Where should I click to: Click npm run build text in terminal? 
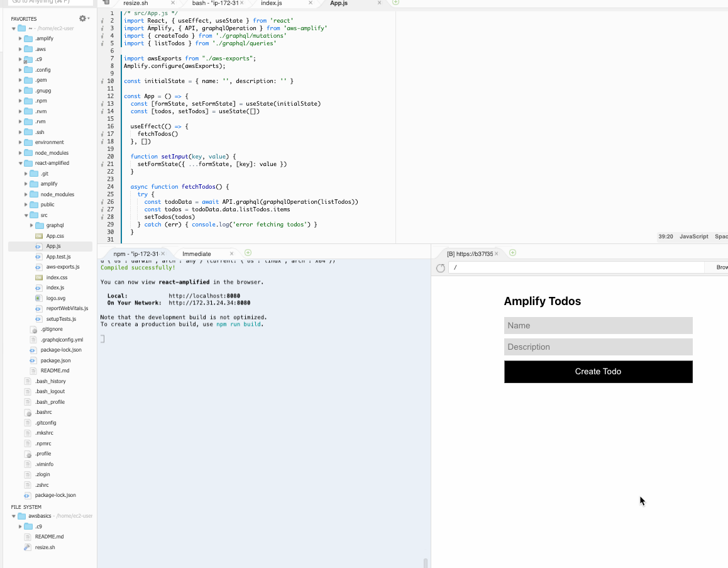tap(238, 324)
